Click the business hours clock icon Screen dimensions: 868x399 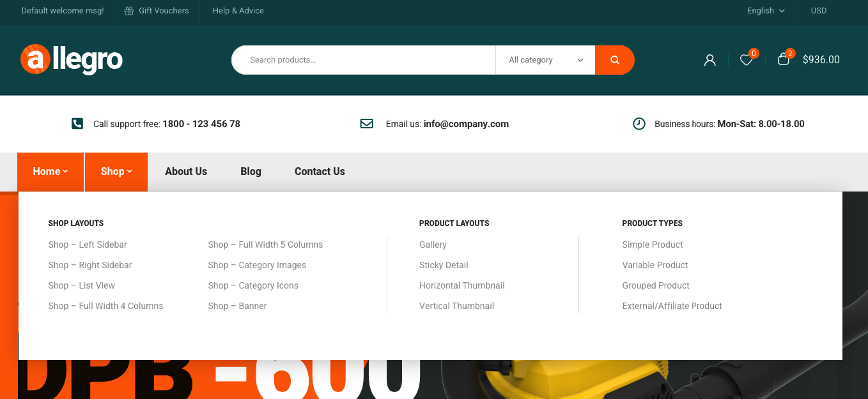(639, 124)
